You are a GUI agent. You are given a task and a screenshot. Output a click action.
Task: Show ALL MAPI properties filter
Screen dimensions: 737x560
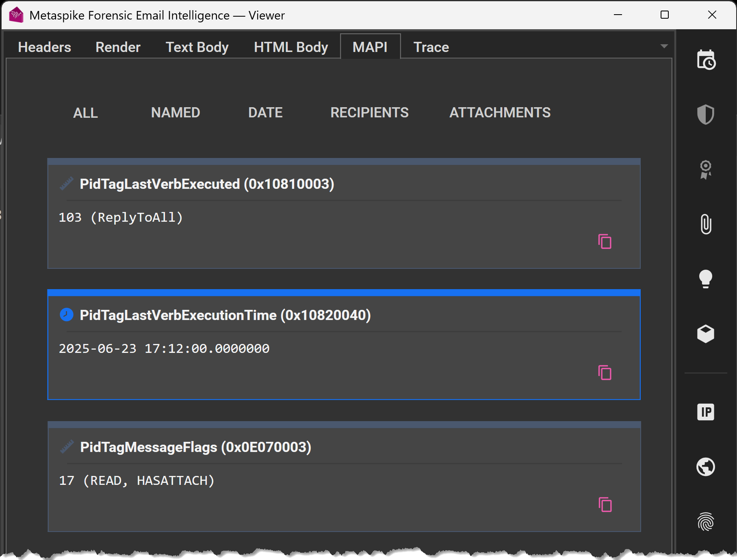[x=85, y=112]
